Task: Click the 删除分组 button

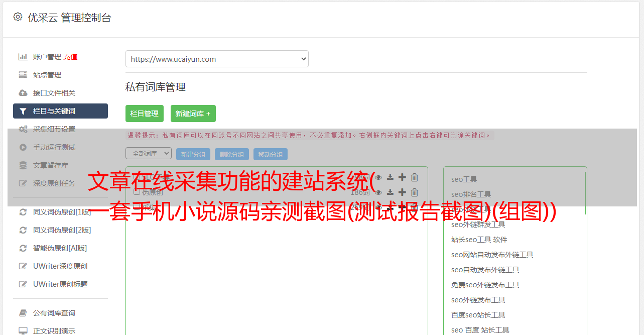Action: point(232,154)
